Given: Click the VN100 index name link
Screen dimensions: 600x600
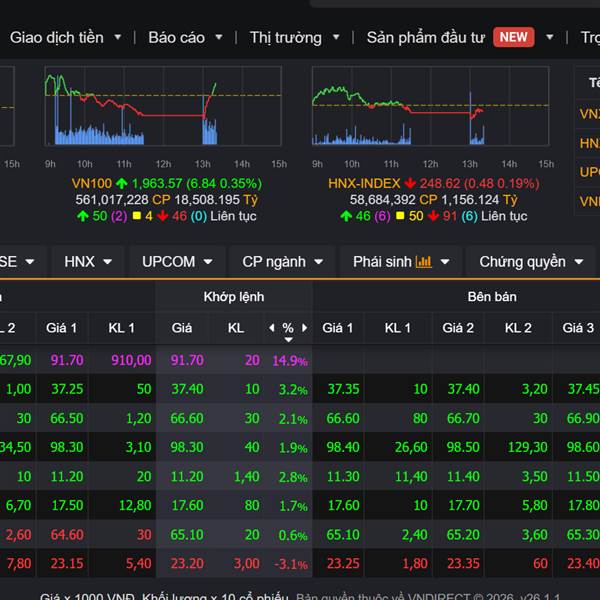Looking at the screenshot, I should (x=92, y=183).
